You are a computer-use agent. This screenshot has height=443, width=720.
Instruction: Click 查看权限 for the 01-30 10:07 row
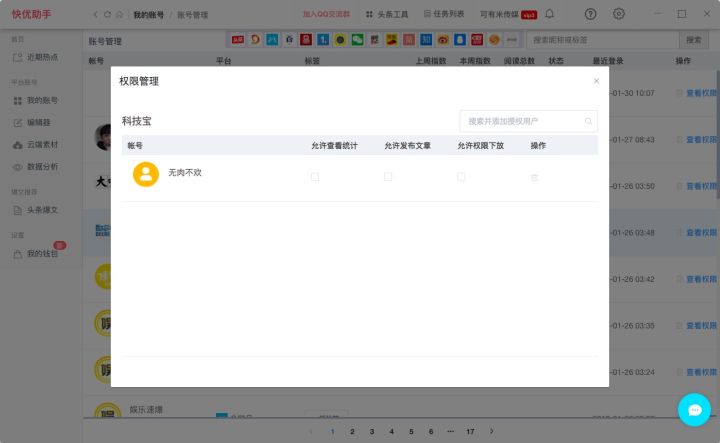[x=702, y=93]
